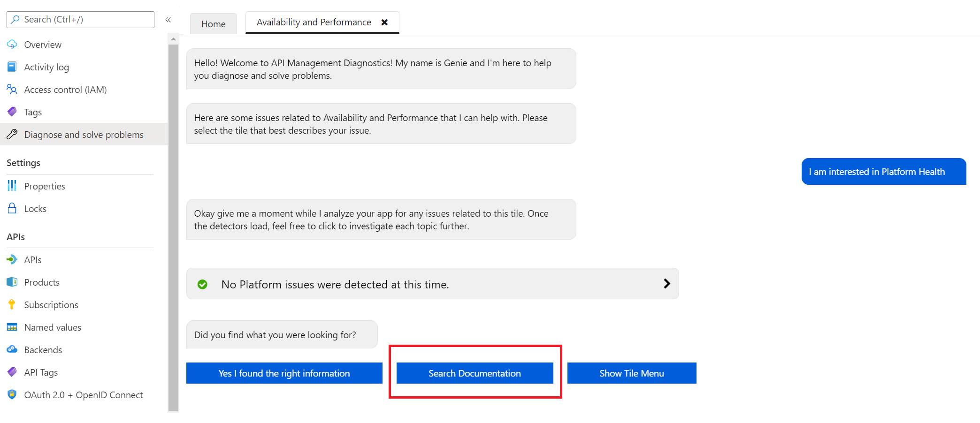980x423 pixels.
Task: Open OAuth 2.0 + OpenID Connect settings
Action: 83,394
